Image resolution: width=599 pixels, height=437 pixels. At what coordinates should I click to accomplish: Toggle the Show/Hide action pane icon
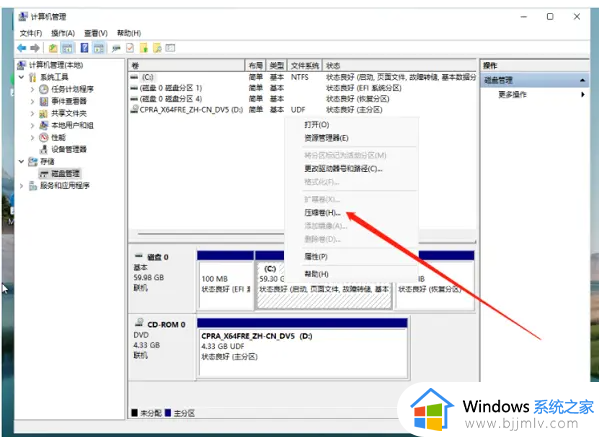[99, 48]
